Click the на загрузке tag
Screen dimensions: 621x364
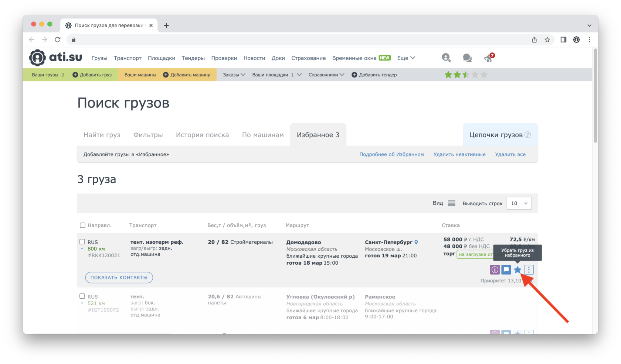click(476, 254)
